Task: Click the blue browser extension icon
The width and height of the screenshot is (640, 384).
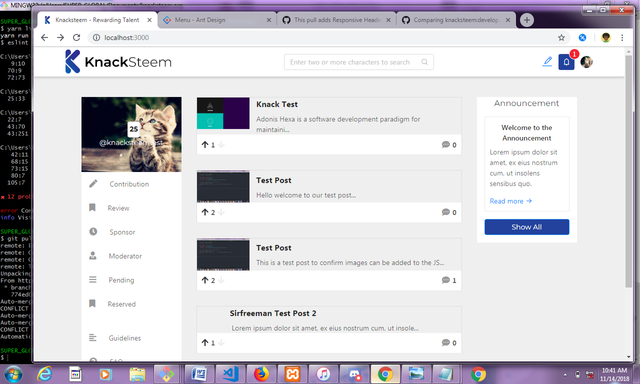Action: point(582,38)
